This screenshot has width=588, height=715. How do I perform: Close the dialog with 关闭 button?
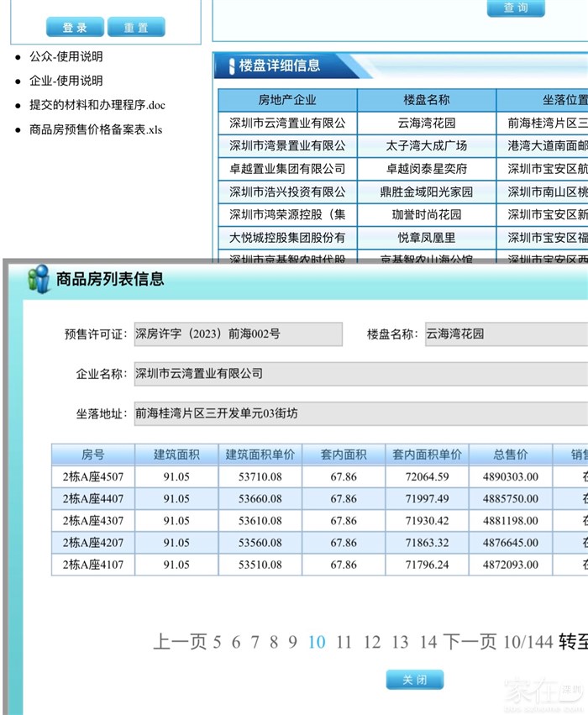pyautogui.click(x=415, y=680)
